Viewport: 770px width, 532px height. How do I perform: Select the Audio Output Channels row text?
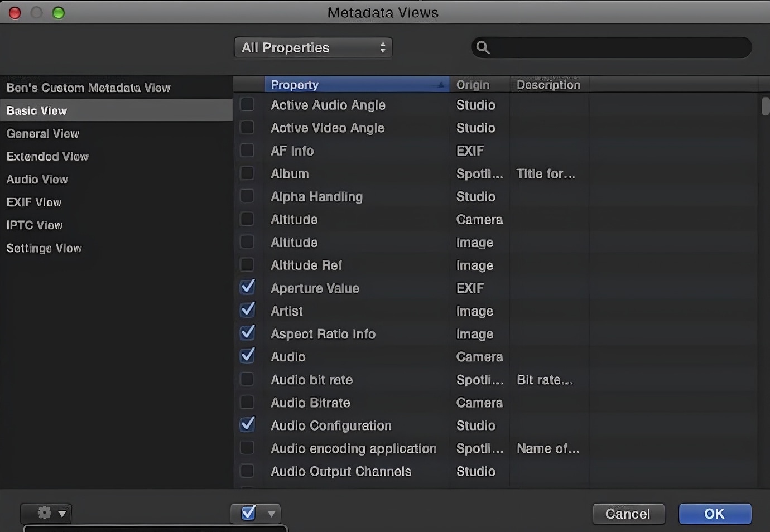341,471
